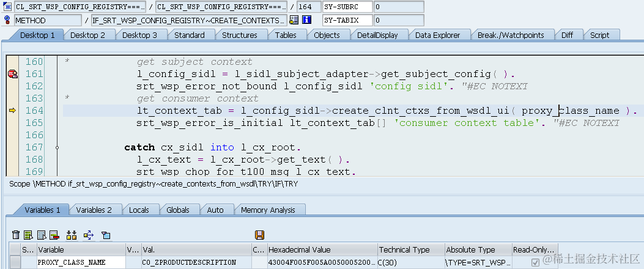Image resolution: width=644 pixels, height=269 pixels.
Task: Click the IF_SRT_WSP_CONFIG_REGISTRY~CREATE_CONTEXTS method field
Action: pyautogui.click(x=189, y=20)
